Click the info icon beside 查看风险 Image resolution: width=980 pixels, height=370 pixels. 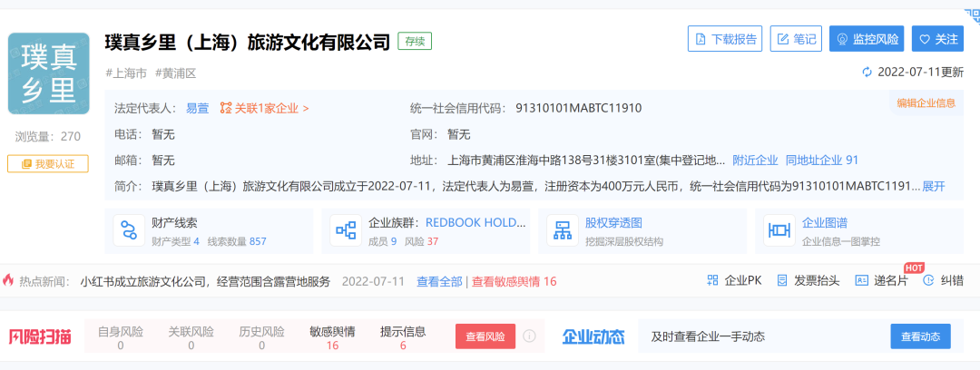tap(529, 336)
